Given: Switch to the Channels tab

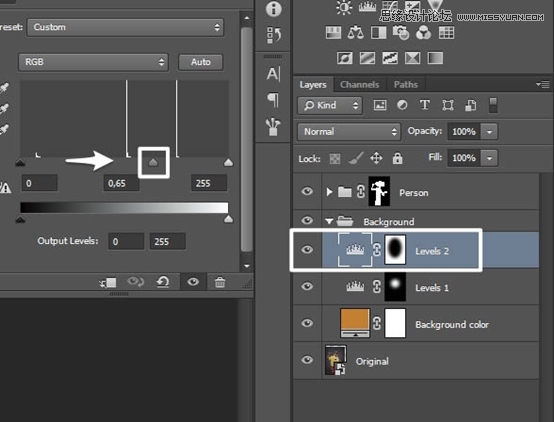Looking at the screenshot, I should click(x=359, y=85).
